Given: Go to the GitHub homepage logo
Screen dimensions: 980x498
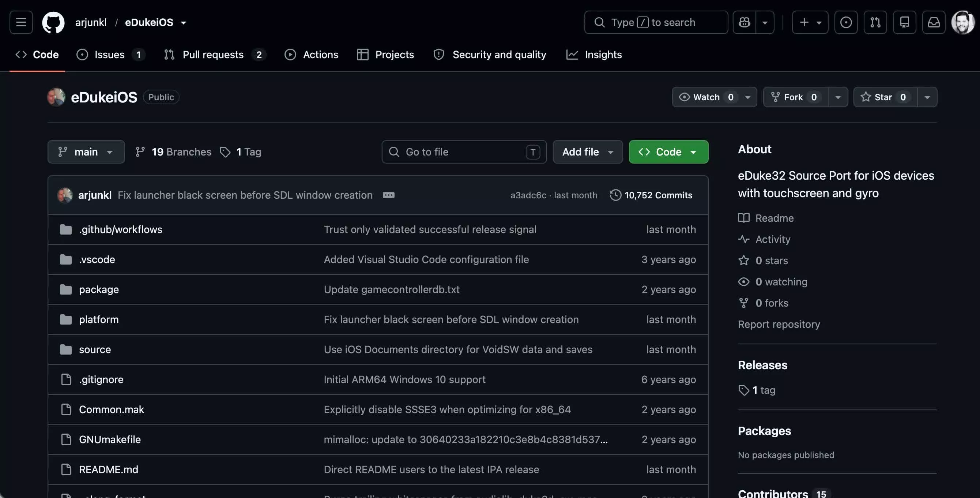Looking at the screenshot, I should click(x=53, y=22).
